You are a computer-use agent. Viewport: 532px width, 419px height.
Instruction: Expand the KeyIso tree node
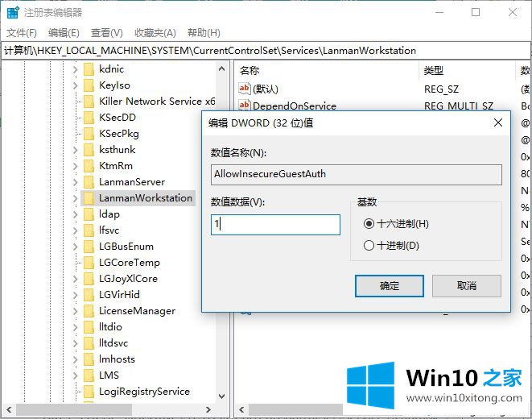tap(76, 85)
